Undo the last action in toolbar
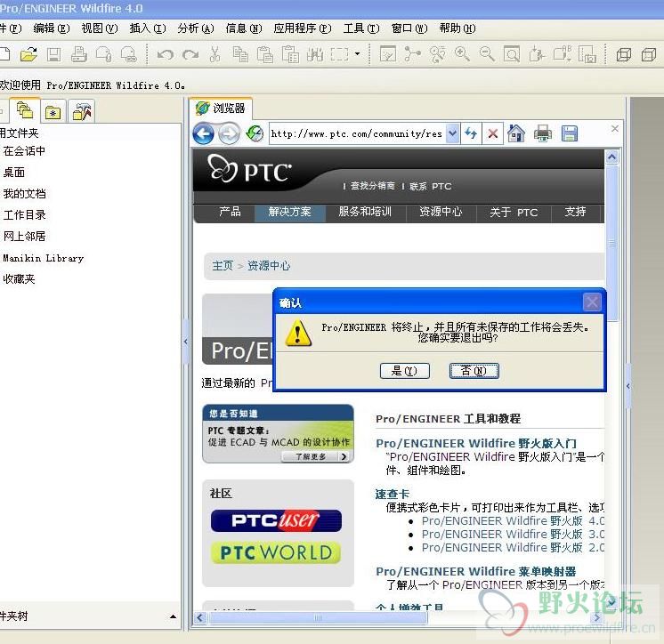Viewport: 664px width, 644px height. pos(166,54)
